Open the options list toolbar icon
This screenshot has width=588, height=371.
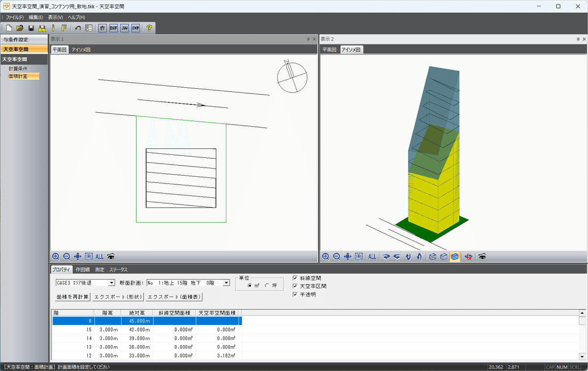click(x=89, y=28)
